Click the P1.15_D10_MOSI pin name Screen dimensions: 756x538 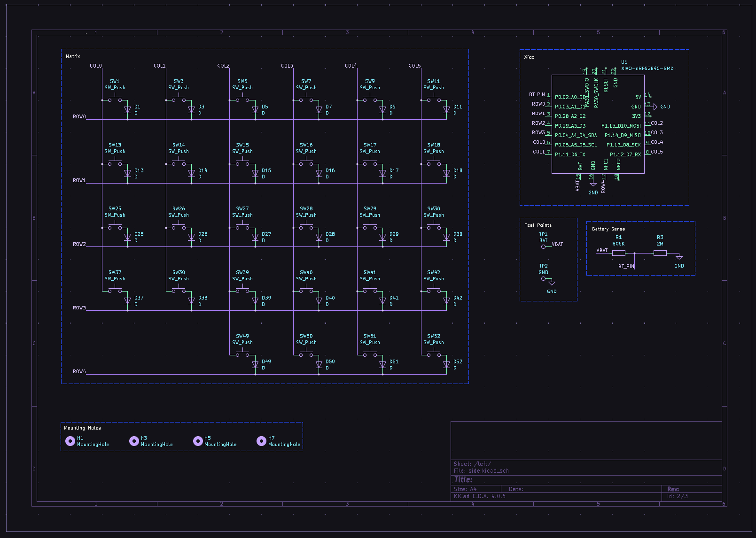[x=621, y=126]
